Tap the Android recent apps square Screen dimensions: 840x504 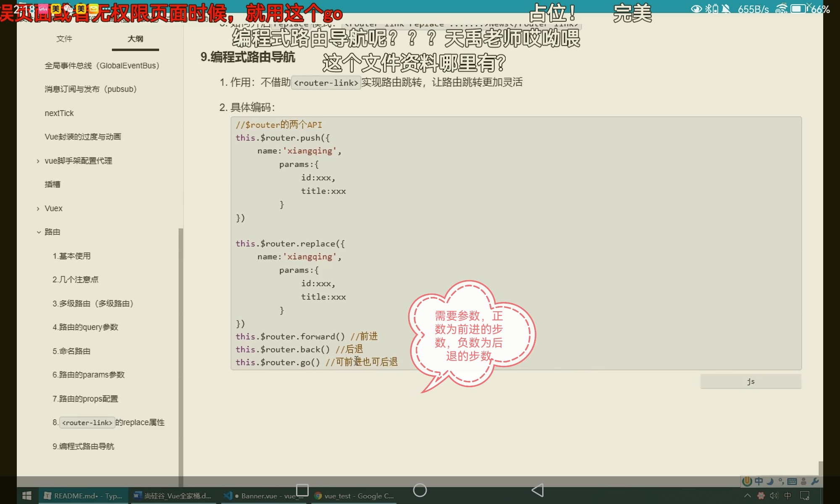[x=302, y=490]
